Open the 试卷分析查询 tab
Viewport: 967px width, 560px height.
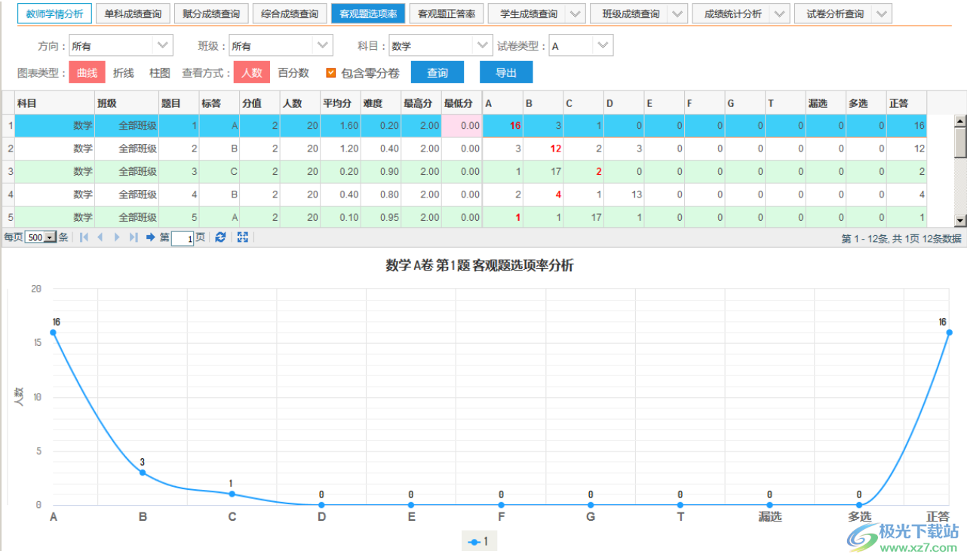point(835,14)
